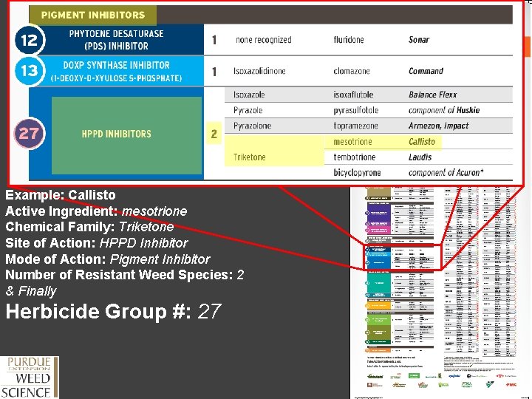Select the 'none recognized' chemical family cell
The image size is (532, 399).
tap(264, 40)
